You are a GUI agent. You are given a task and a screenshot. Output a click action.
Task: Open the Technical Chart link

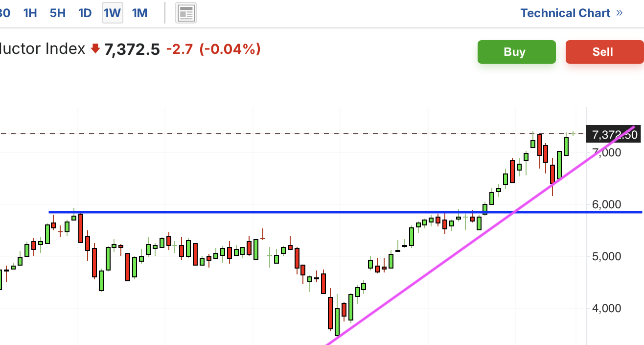click(566, 13)
